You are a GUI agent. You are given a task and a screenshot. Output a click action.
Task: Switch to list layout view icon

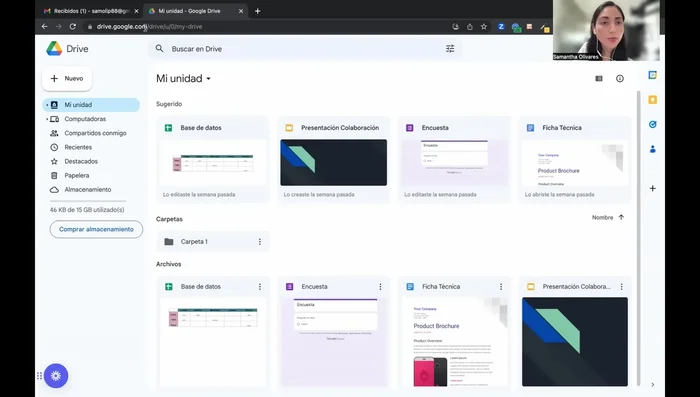point(599,79)
